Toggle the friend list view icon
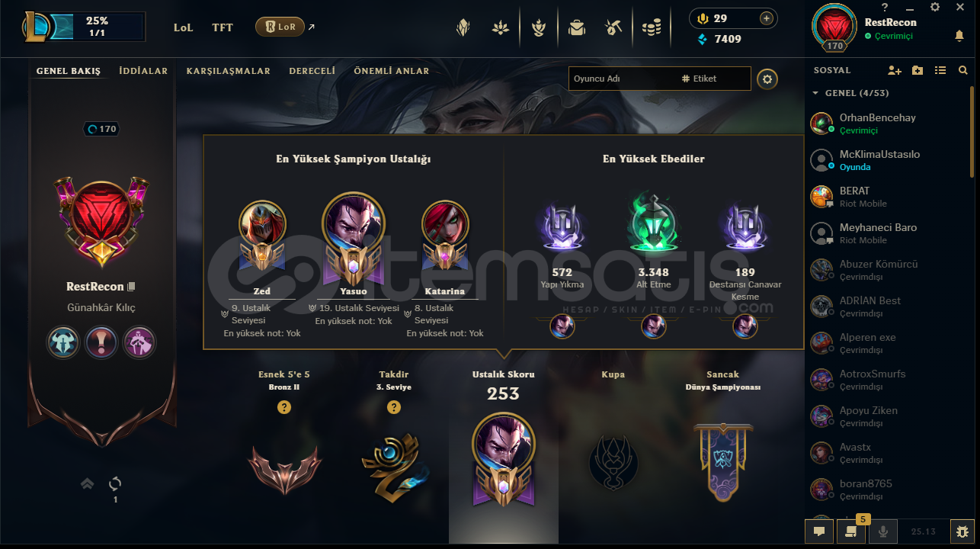 click(x=940, y=70)
